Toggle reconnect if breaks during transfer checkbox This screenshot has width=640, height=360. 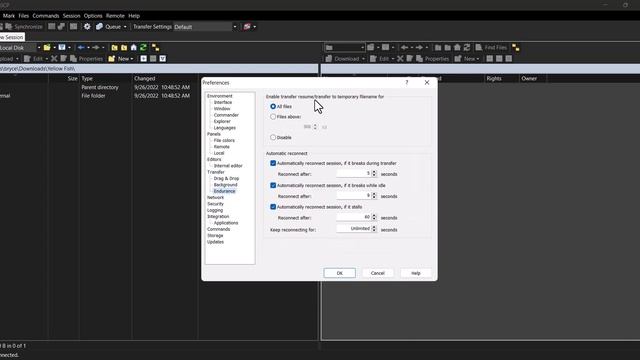click(273, 163)
